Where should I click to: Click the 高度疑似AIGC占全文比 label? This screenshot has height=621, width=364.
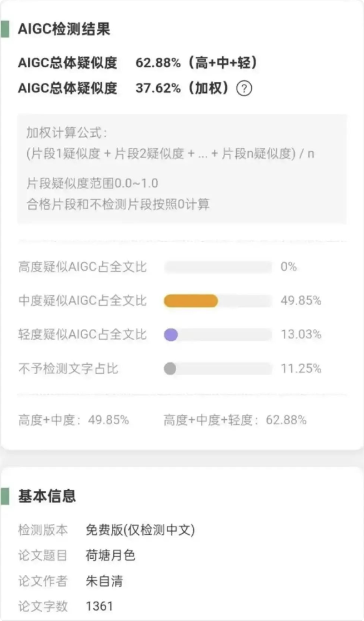82,267
